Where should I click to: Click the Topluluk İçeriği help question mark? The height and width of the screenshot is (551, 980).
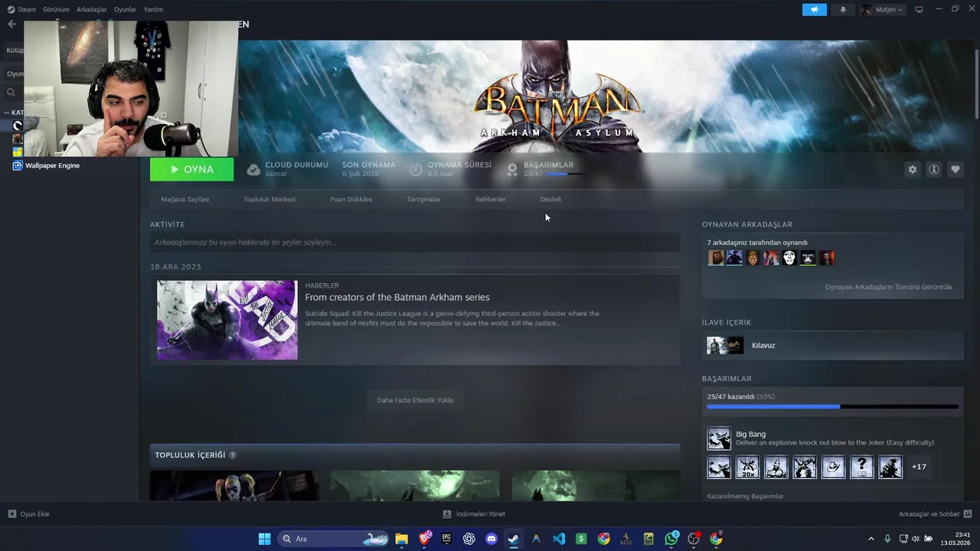point(233,455)
